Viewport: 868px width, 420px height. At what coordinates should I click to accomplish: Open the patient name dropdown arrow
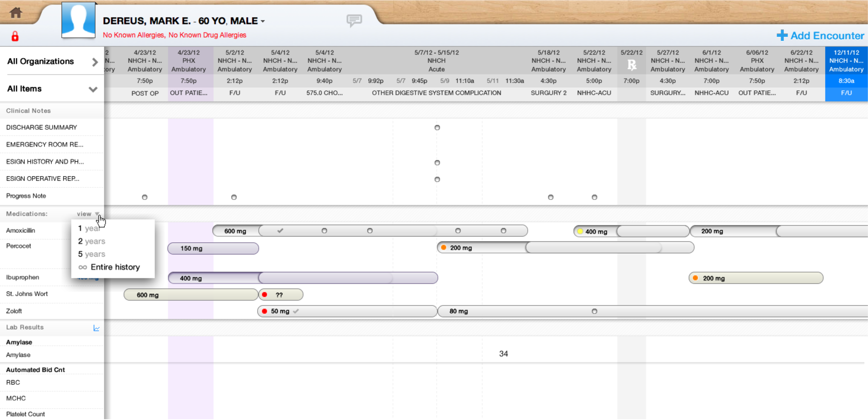263,21
